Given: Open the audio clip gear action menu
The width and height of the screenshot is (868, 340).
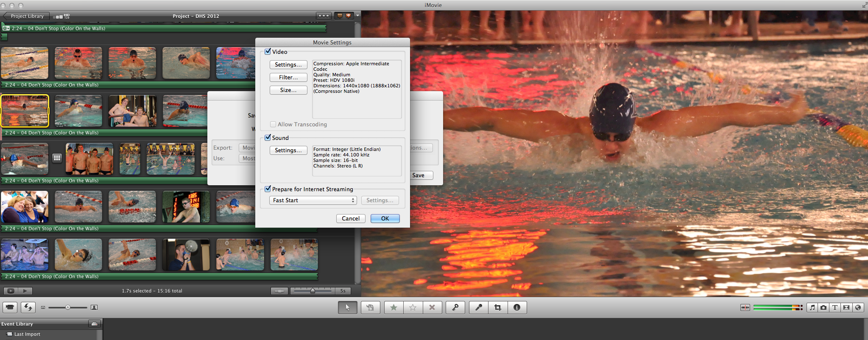Looking at the screenshot, I should tap(6, 28).
